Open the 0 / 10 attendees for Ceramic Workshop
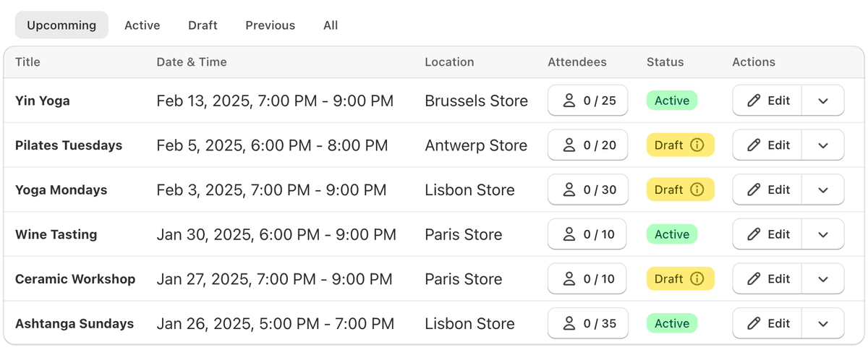 click(587, 279)
